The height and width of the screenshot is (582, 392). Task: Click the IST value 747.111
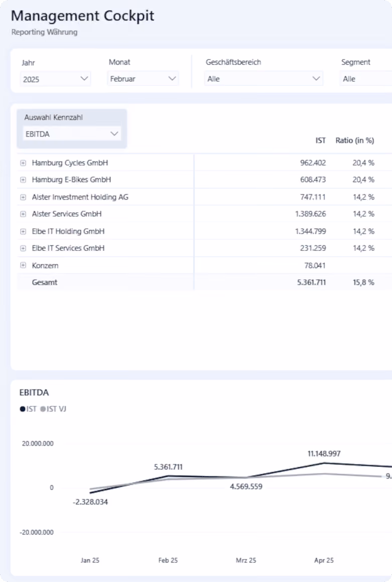[x=313, y=197]
